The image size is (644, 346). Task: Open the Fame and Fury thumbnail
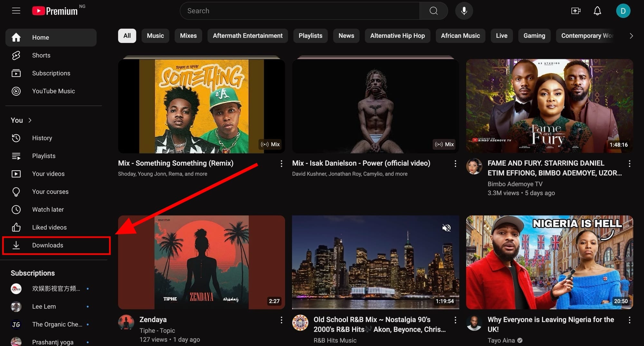549,106
